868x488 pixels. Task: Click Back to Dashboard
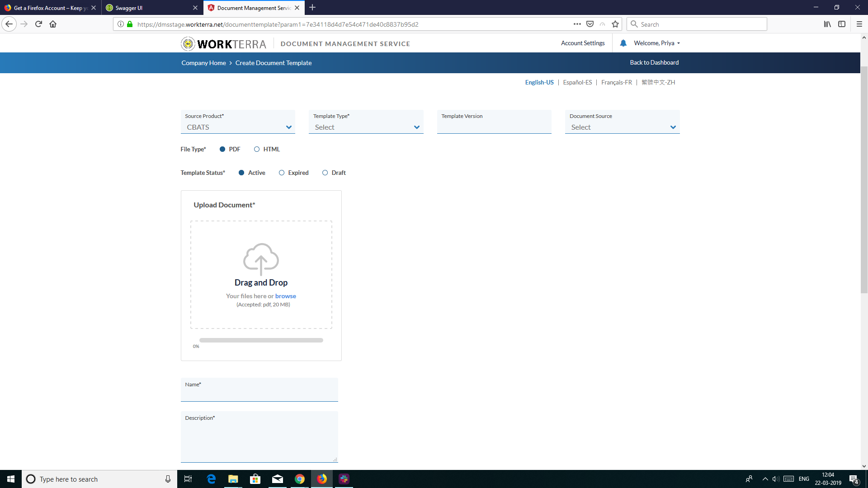654,63
